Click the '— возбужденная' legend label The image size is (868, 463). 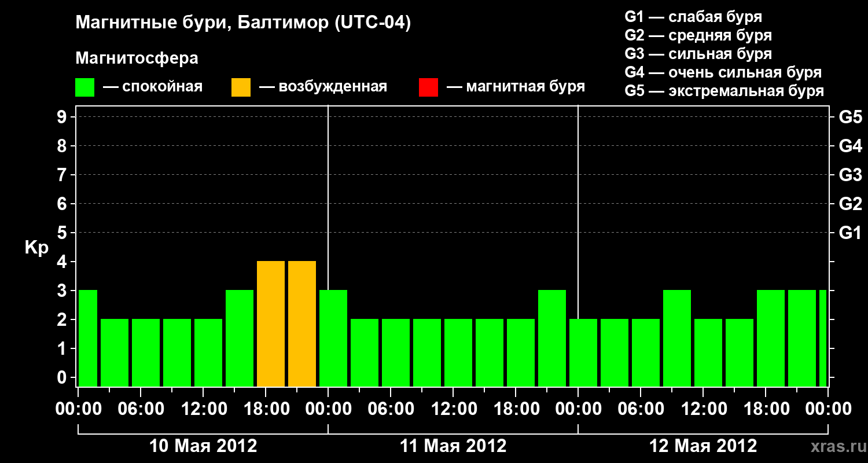click(323, 87)
